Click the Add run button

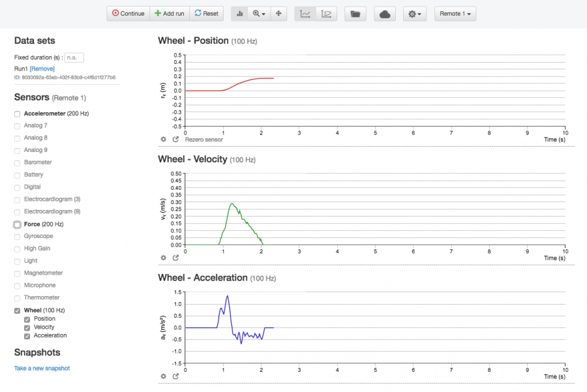[170, 14]
